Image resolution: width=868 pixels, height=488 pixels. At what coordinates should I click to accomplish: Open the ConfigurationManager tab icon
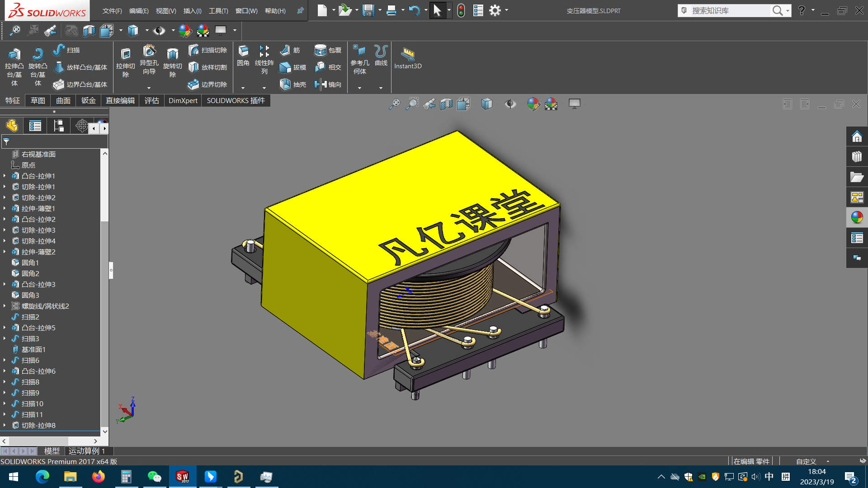click(58, 126)
